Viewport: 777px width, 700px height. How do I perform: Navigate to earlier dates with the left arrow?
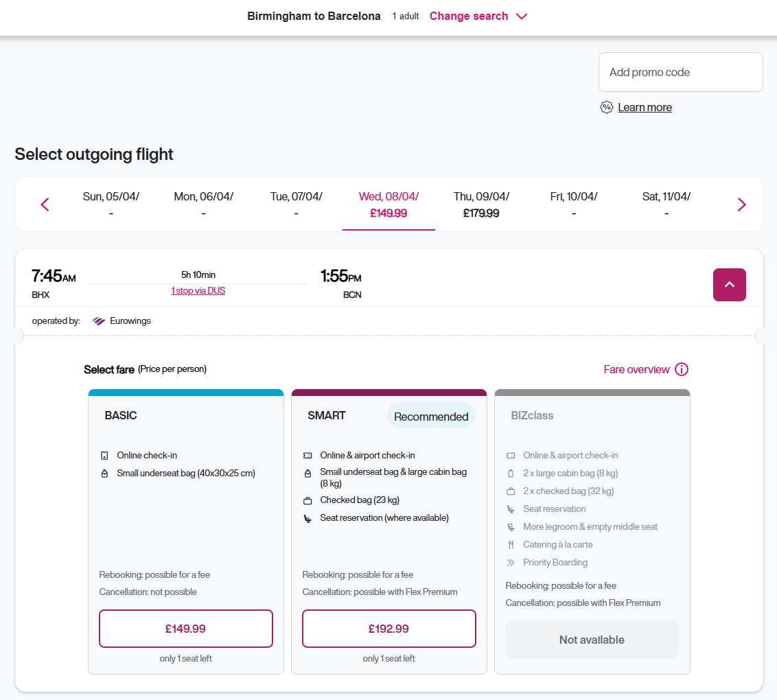[45, 204]
